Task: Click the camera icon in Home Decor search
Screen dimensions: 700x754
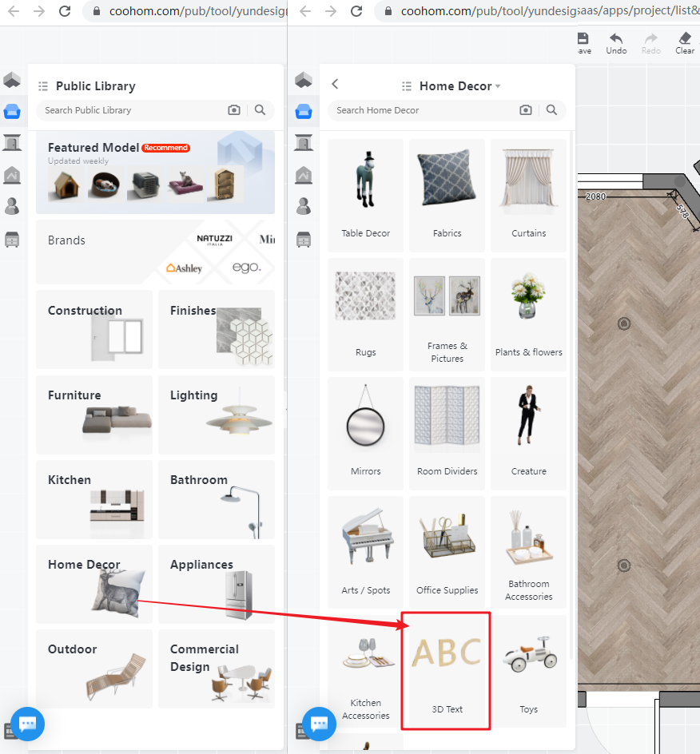Action: coord(526,110)
